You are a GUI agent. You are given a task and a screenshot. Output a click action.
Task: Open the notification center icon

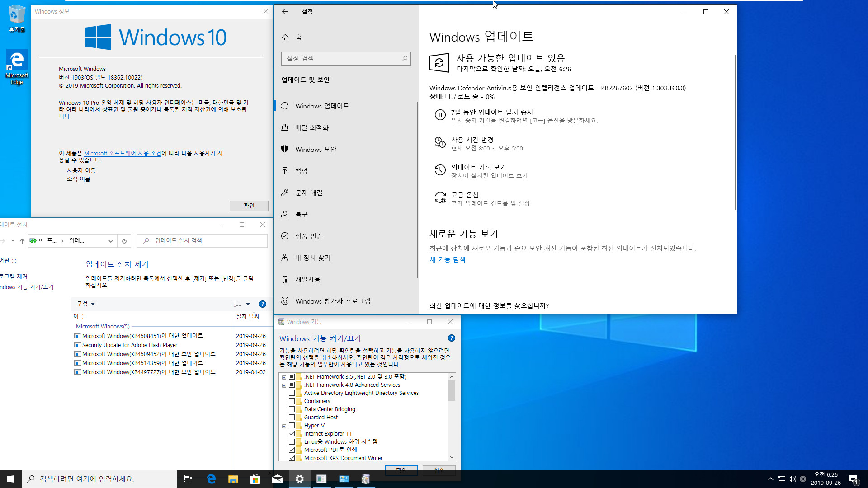coord(854,479)
